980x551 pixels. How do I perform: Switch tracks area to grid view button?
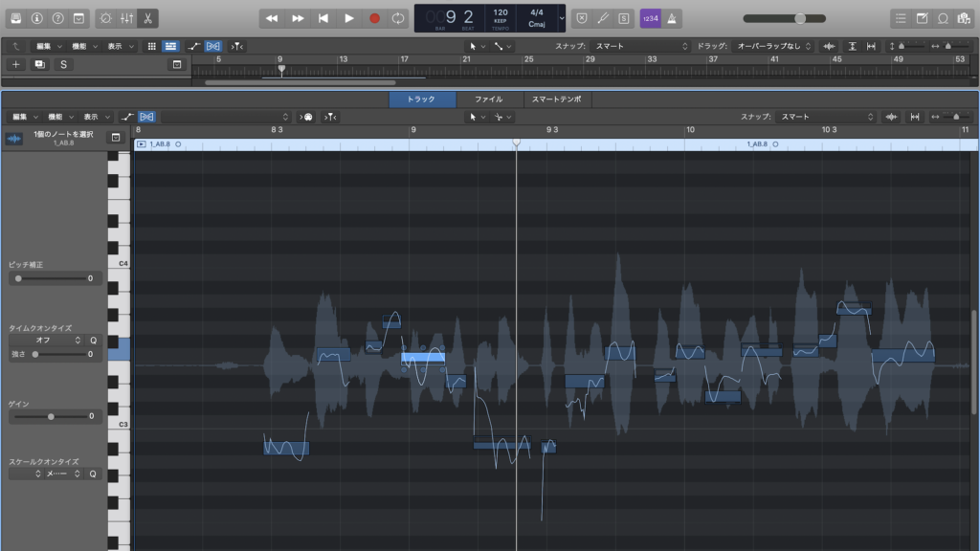(151, 46)
